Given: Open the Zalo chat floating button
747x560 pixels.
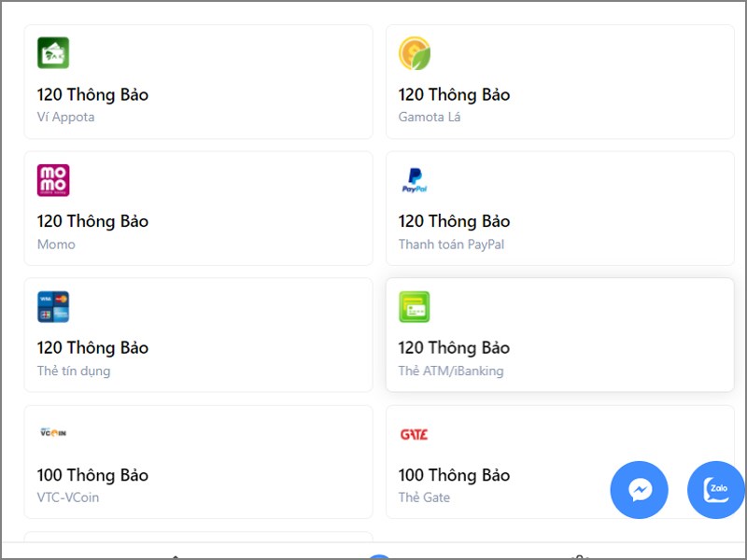Looking at the screenshot, I should pos(717,490).
